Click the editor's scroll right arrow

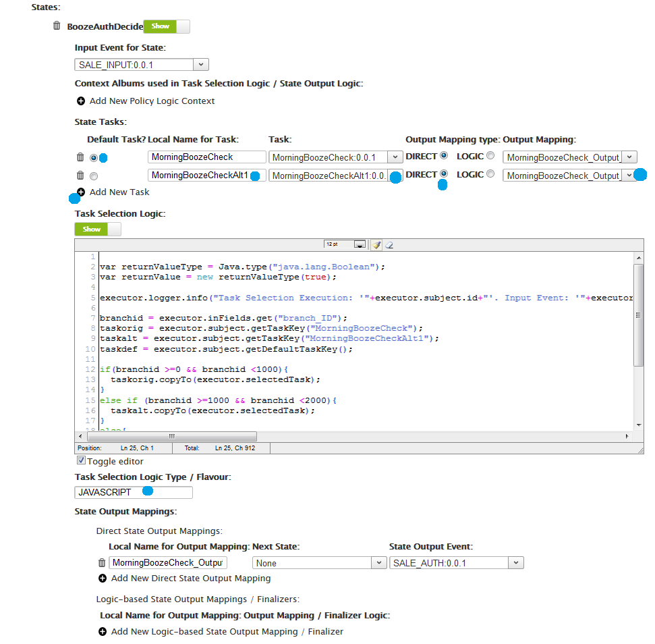click(627, 436)
